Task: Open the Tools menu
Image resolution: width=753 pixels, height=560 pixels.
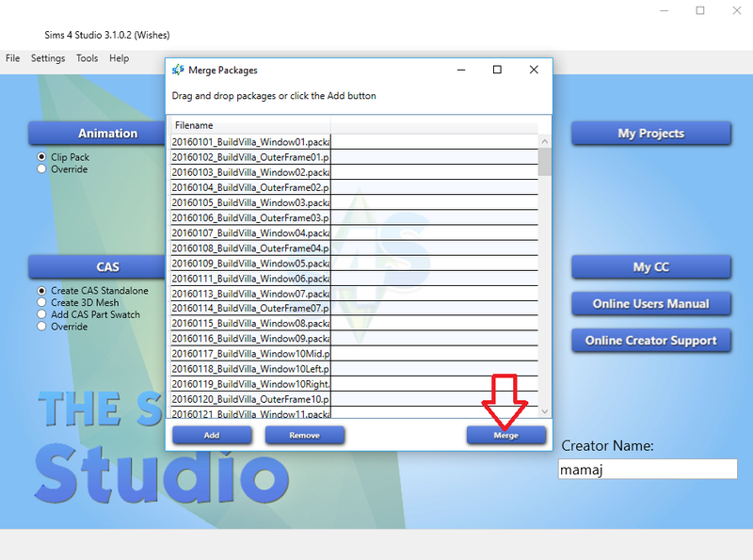Action: (x=87, y=58)
